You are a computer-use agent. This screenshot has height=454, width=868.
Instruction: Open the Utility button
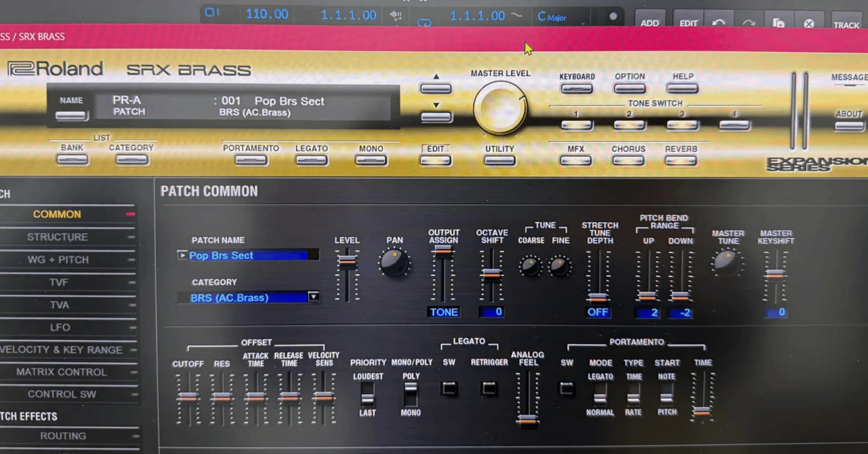coord(499,160)
